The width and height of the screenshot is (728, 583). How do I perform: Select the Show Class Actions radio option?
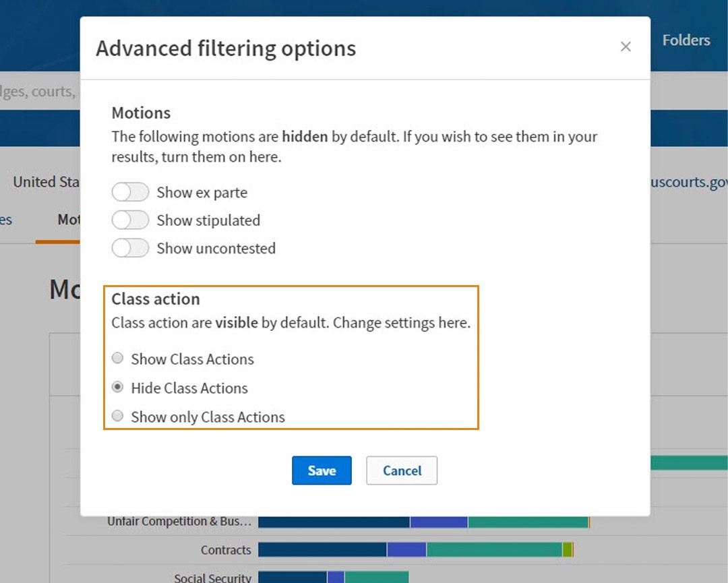[x=118, y=359]
